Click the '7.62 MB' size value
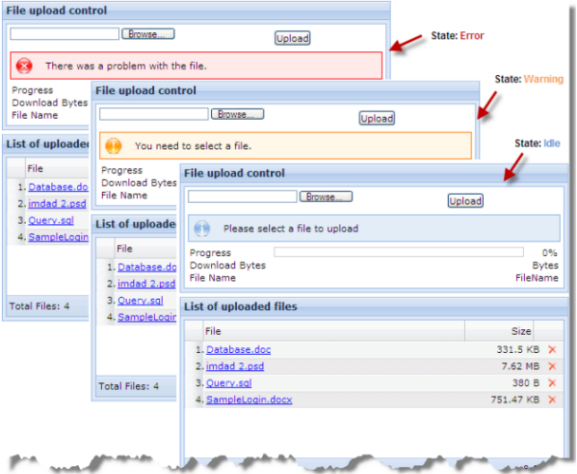This screenshot has width=577, height=474. tap(520, 366)
